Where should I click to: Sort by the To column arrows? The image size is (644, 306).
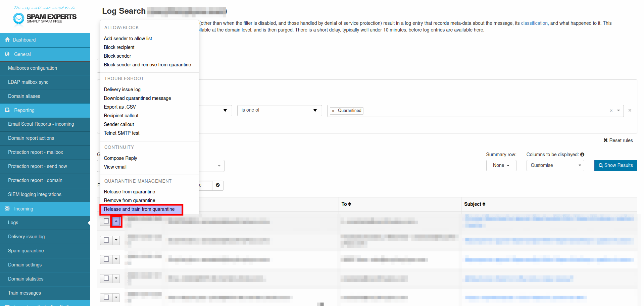tap(349, 204)
